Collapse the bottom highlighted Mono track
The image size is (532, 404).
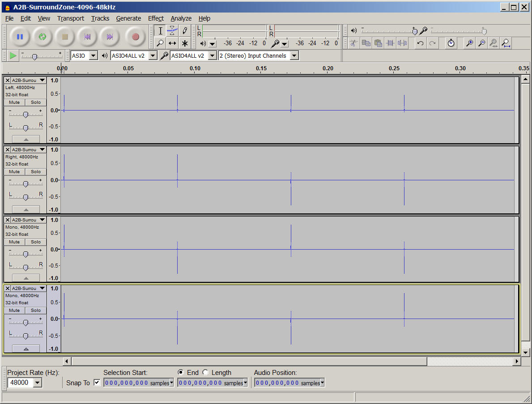click(26, 349)
